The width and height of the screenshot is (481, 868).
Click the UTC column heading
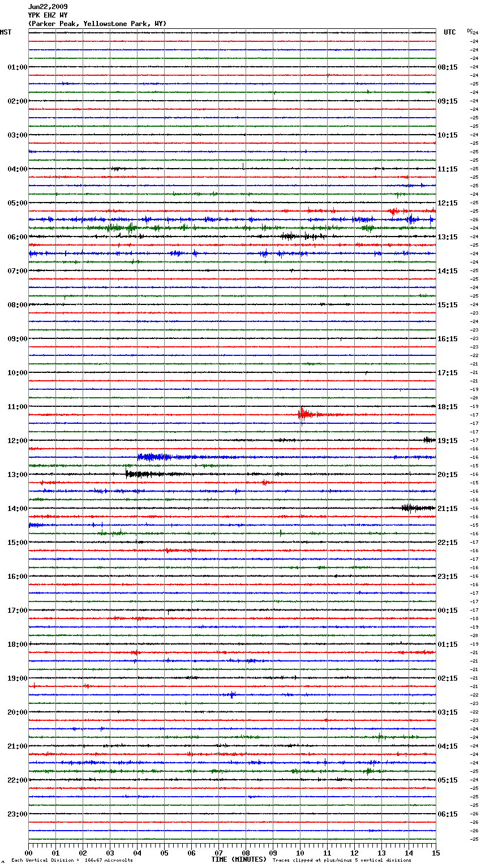[x=450, y=32]
